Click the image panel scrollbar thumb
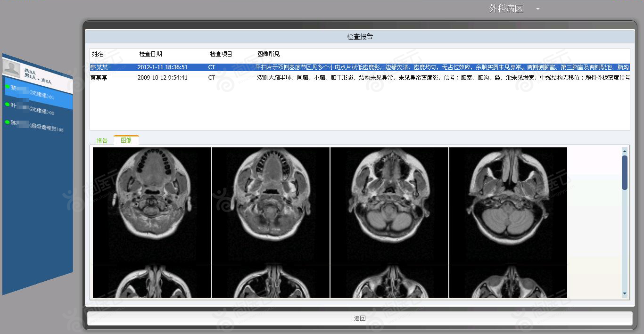Image resolution: width=644 pixels, height=334 pixels. 625,172
